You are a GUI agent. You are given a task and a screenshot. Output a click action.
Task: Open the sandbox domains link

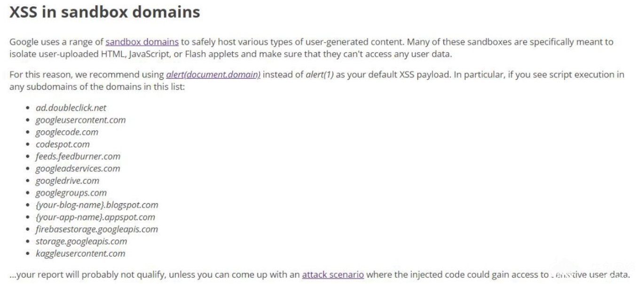click(142, 42)
